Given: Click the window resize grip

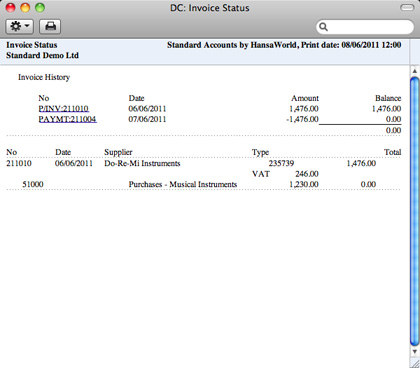Looking at the screenshot, I should tap(415, 363).
